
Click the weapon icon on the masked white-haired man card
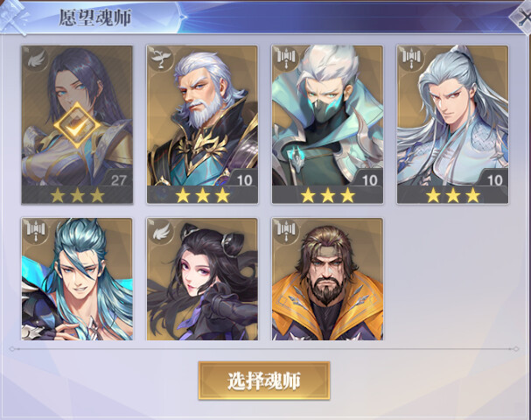tap(286, 59)
